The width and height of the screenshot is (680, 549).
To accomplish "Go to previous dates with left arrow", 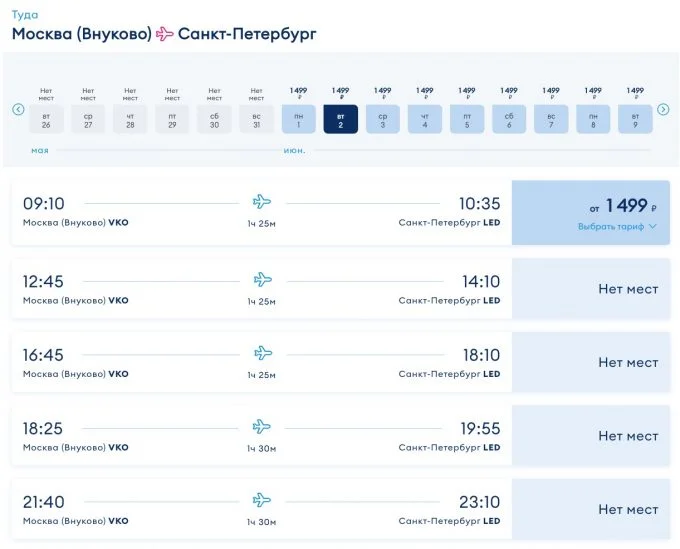I will (x=18, y=109).
